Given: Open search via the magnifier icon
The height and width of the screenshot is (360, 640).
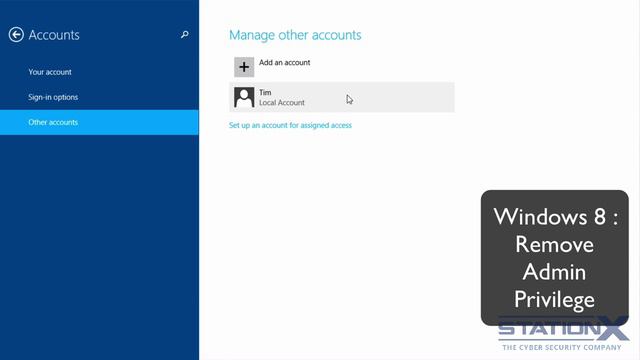Looking at the screenshot, I should [x=184, y=35].
